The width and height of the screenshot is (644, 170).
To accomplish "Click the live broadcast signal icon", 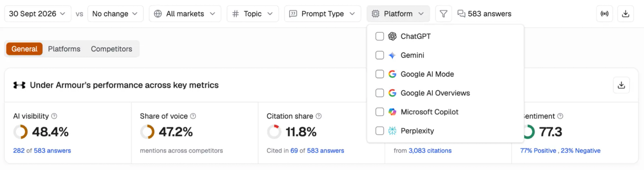I will tap(604, 14).
